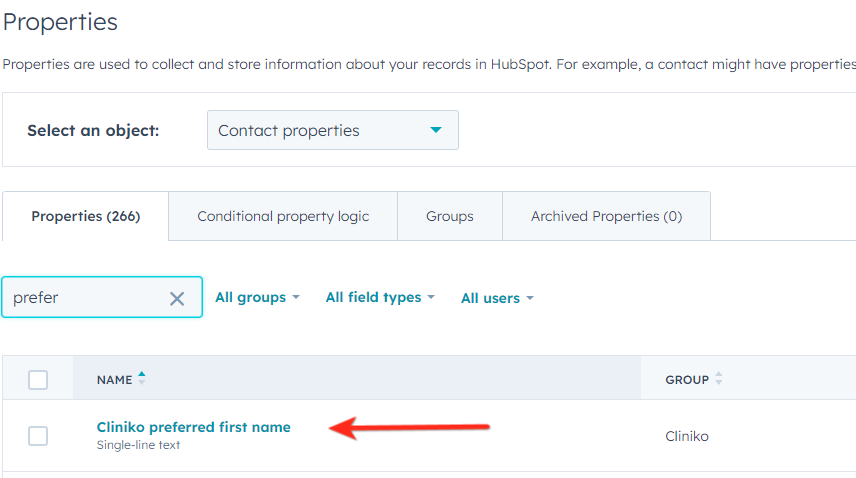Sort by the NAME column header
Image resolution: width=856 pixels, height=478 pixels.
[114, 379]
